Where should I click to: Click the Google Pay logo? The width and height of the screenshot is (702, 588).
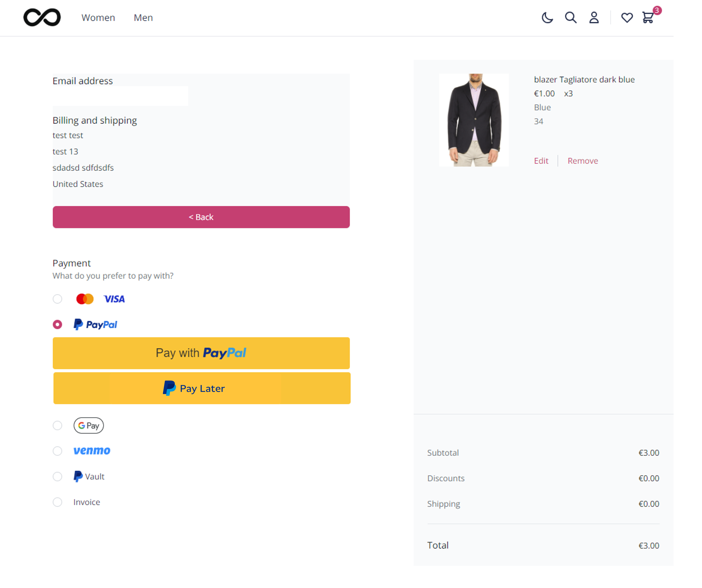tap(89, 425)
